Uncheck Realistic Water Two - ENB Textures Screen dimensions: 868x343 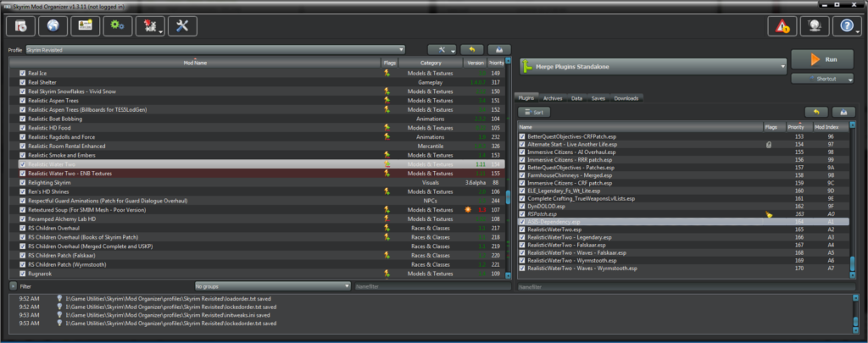pos(23,173)
